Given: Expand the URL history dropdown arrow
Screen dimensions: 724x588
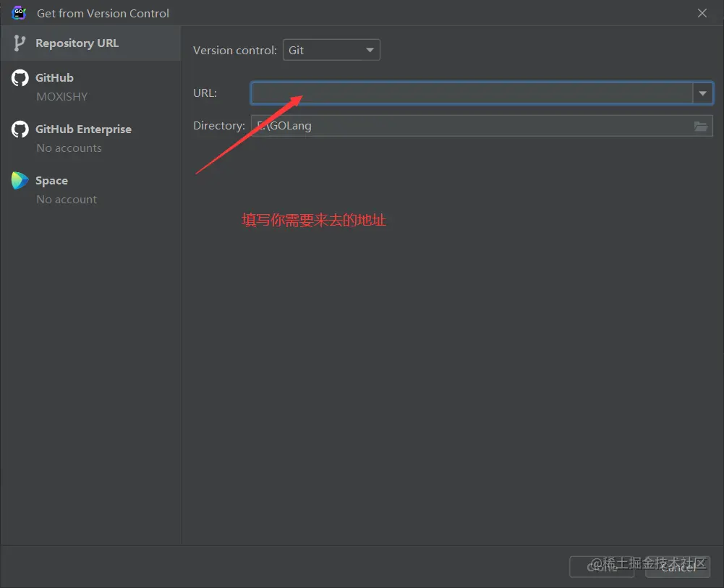Looking at the screenshot, I should [x=702, y=93].
